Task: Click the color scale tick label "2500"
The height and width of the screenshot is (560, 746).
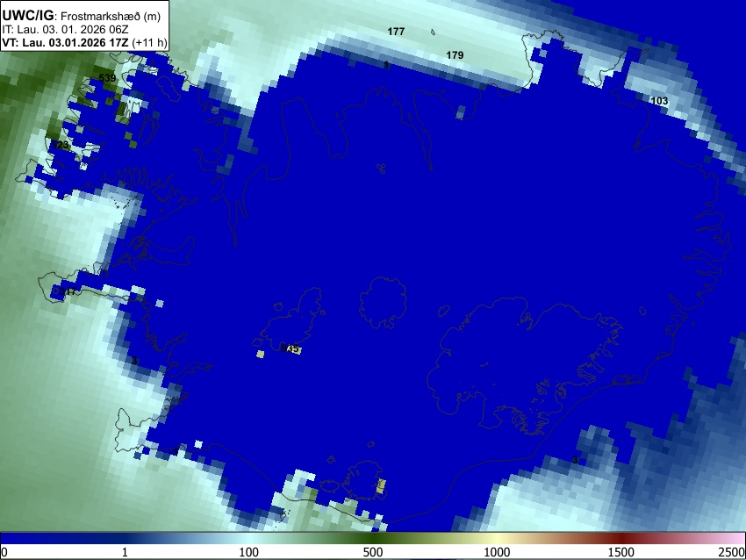Action: 732,552
